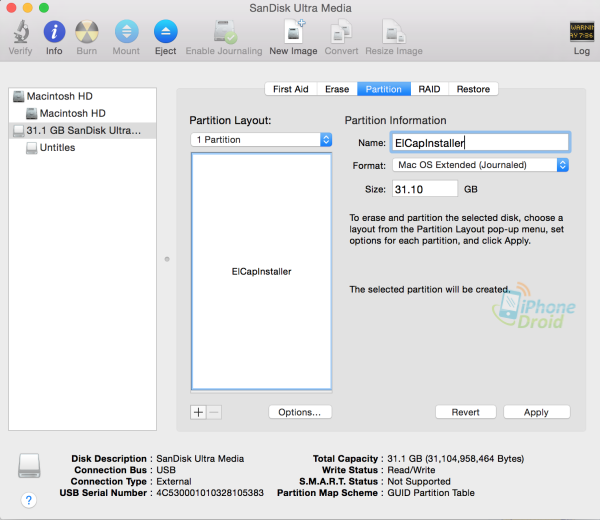Screen dimensions: 600x520
Task: Eject the selected disk
Action: tap(165, 33)
